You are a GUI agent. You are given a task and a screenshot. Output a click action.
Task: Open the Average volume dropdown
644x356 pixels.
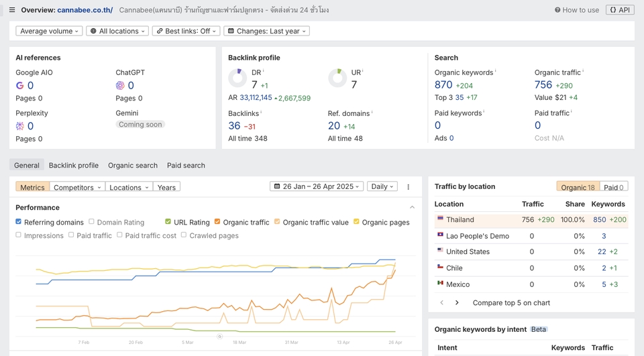click(x=49, y=31)
